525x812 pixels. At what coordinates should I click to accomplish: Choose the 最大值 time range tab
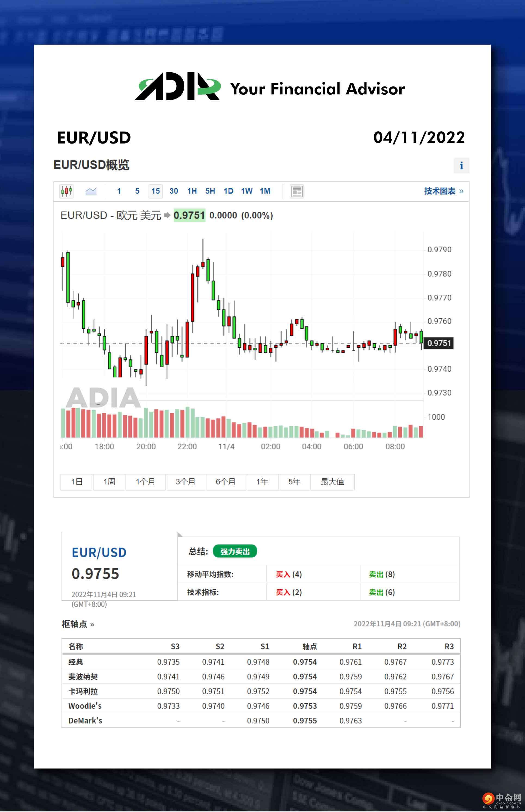[x=332, y=482]
